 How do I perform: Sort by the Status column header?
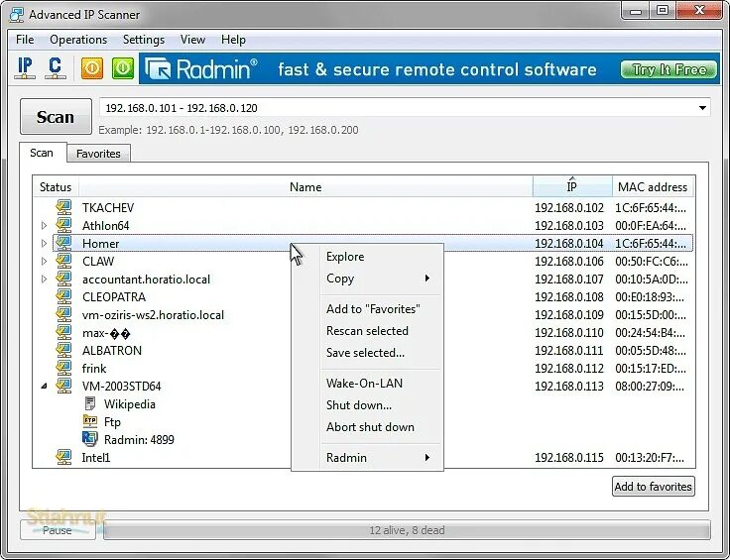point(56,187)
